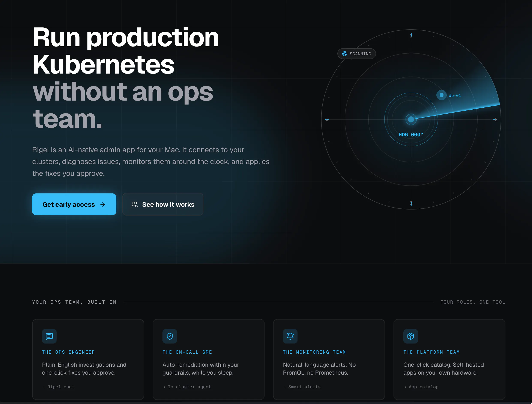Click the HDG 000° heading readout
The width and height of the screenshot is (532, 404).
pos(410,135)
